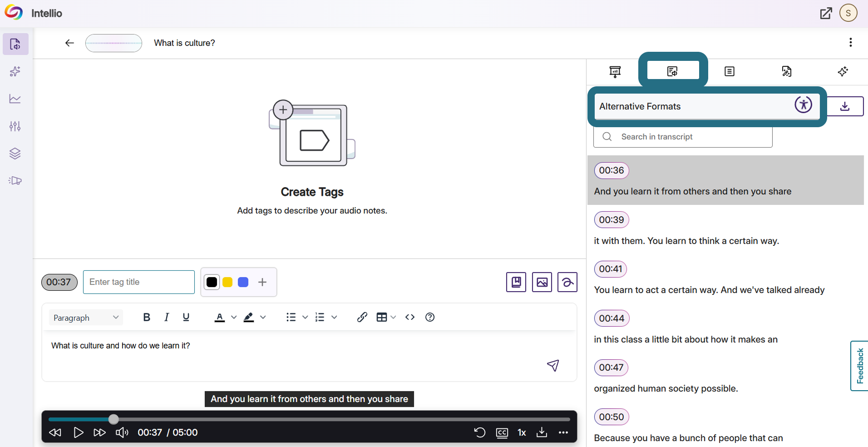Click the send tag paper-plane icon

pos(553,365)
